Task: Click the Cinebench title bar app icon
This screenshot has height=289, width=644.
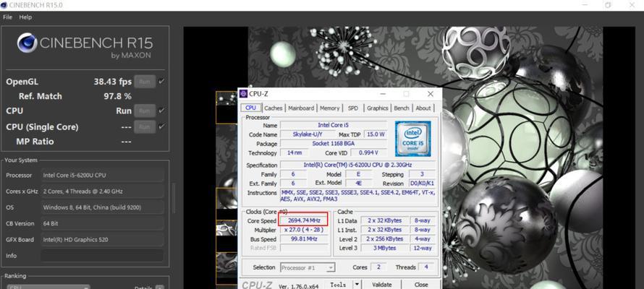Action: [x=4, y=5]
